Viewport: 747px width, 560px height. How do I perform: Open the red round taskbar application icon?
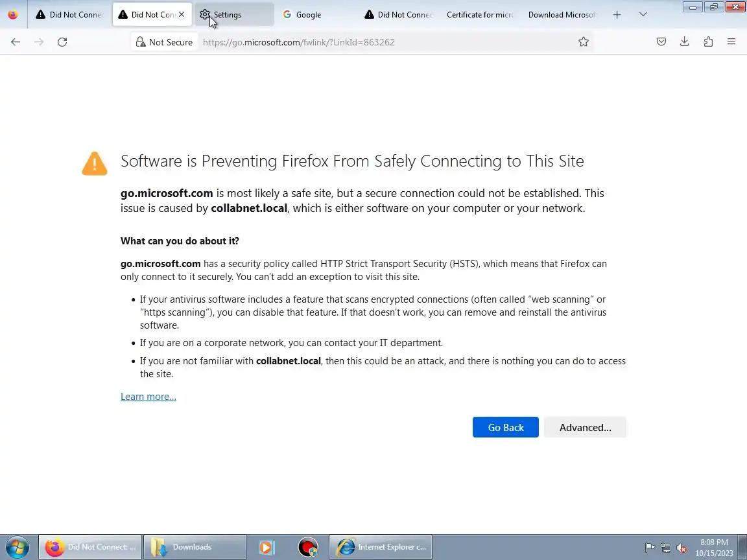point(308,547)
